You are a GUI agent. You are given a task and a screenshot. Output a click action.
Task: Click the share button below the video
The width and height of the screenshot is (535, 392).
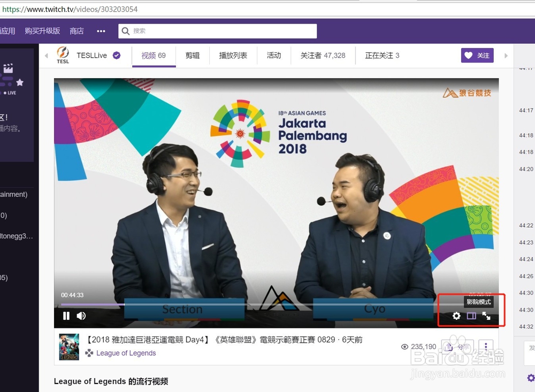pyautogui.click(x=457, y=347)
